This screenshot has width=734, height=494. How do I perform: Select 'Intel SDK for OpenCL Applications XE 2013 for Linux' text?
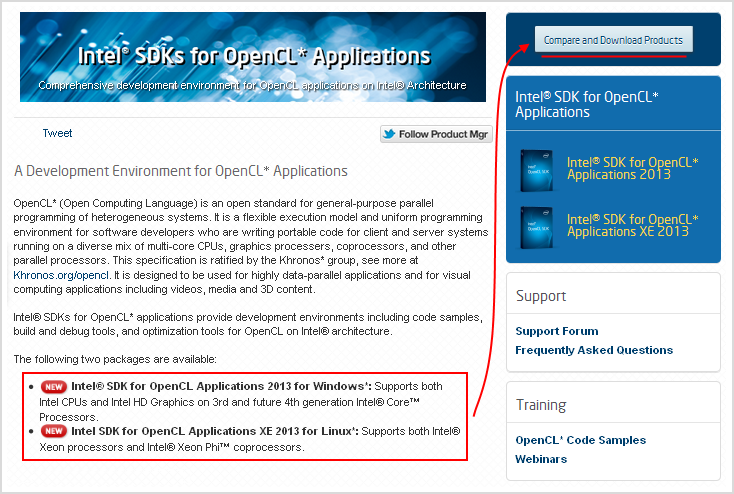[x=215, y=431]
